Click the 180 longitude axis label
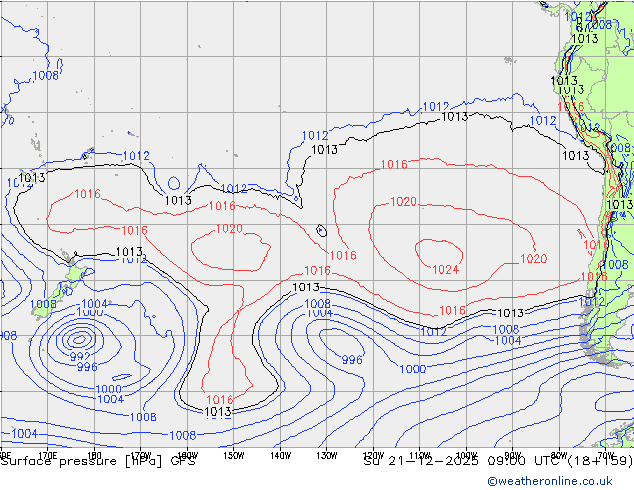Viewport: 634px width, 490px height. (x=94, y=456)
